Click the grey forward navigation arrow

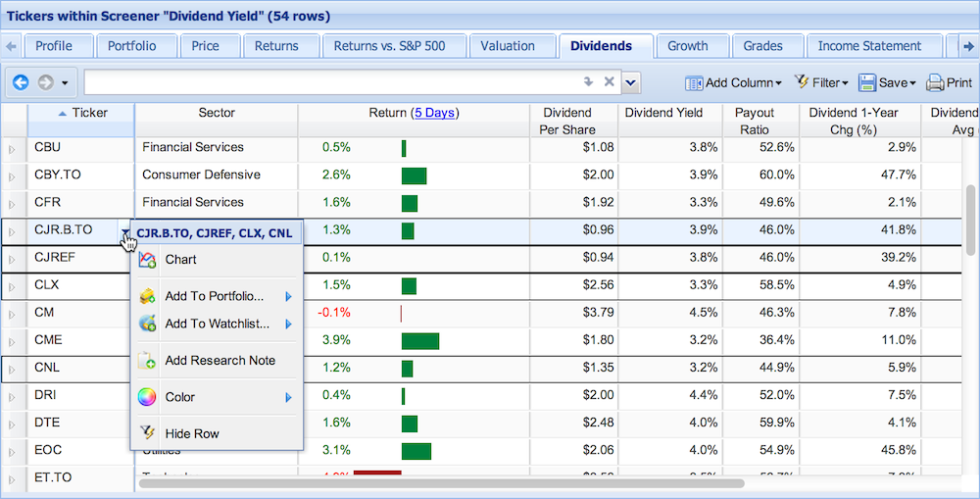(45, 82)
